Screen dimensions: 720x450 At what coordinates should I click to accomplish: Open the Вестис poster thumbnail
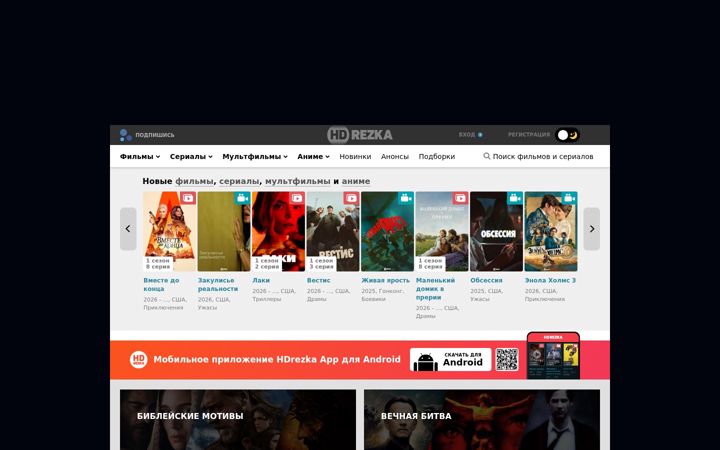coord(333,231)
